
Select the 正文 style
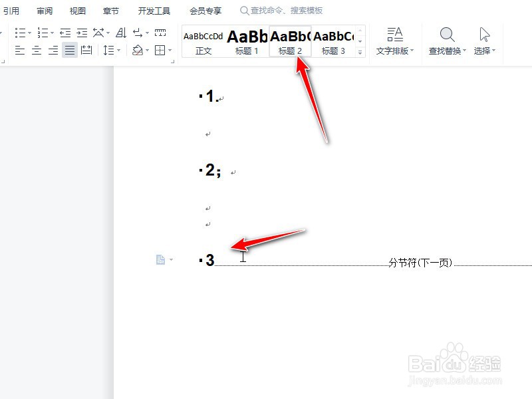tap(203, 43)
